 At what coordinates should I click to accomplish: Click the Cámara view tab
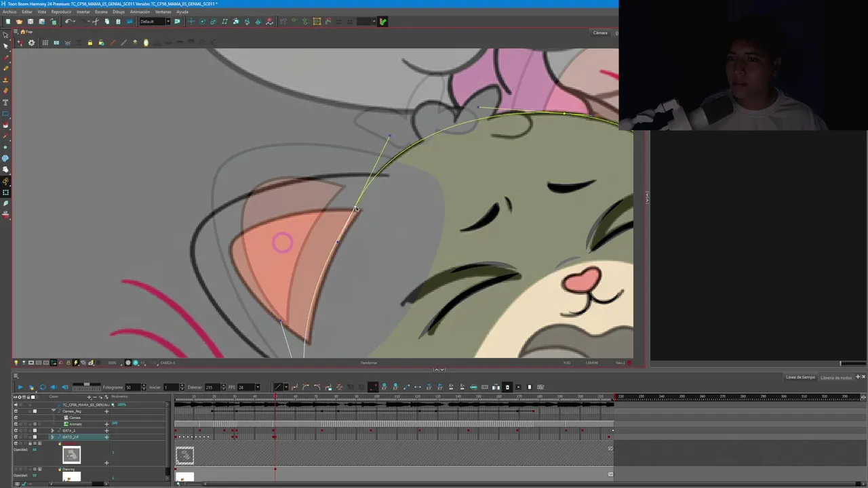pyautogui.click(x=600, y=33)
